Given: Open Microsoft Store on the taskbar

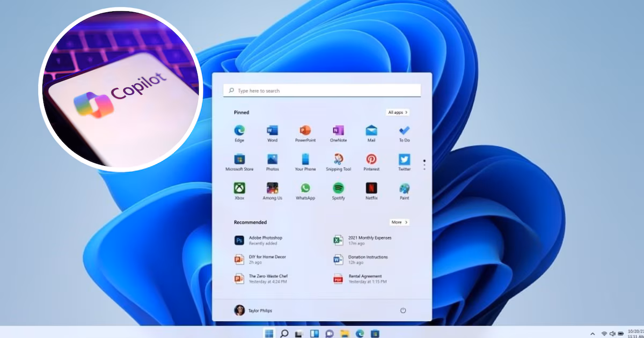Looking at the screenshot, I should (375, 333).
